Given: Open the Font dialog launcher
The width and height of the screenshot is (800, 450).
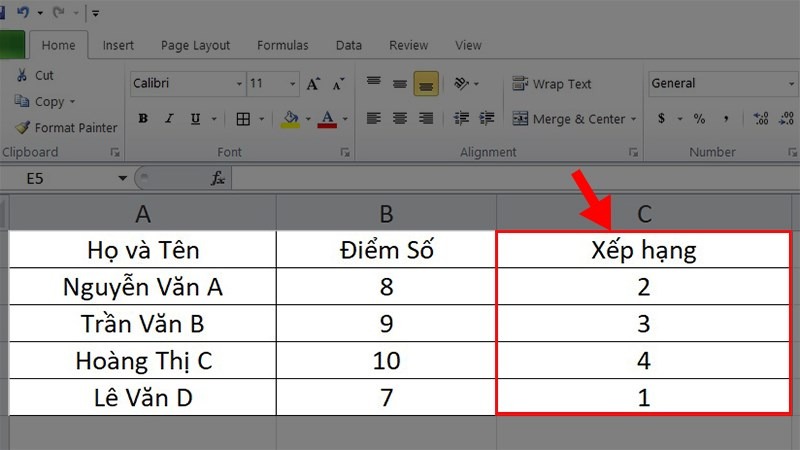Looking at the screenshot, I should 345,152.
